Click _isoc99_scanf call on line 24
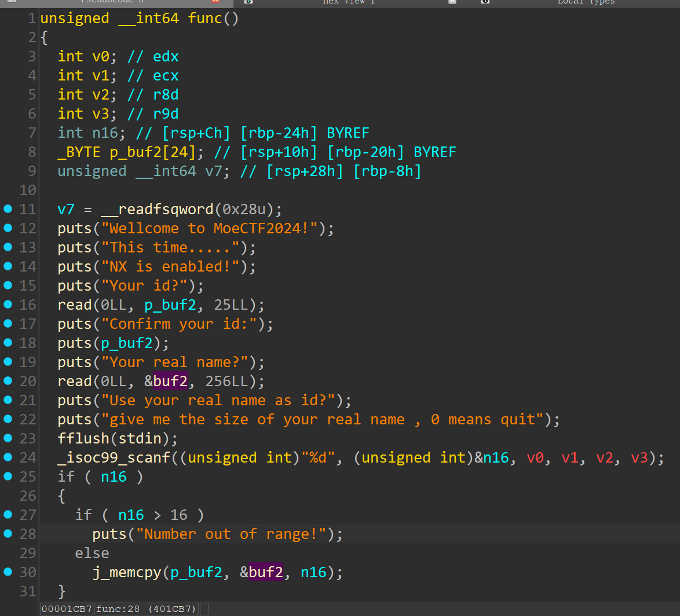This screenshot has width=680, height=616. (114, 457)
